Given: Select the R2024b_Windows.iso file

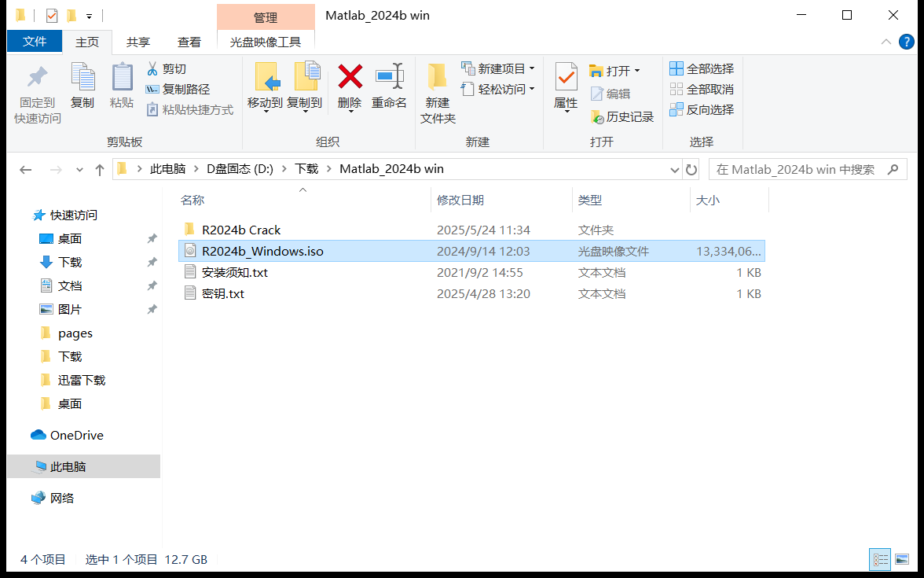Looking at the screenshot, I should 471,251.
